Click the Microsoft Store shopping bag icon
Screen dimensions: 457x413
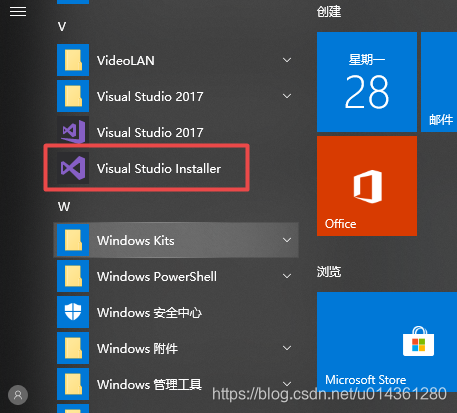pos(418,341)
